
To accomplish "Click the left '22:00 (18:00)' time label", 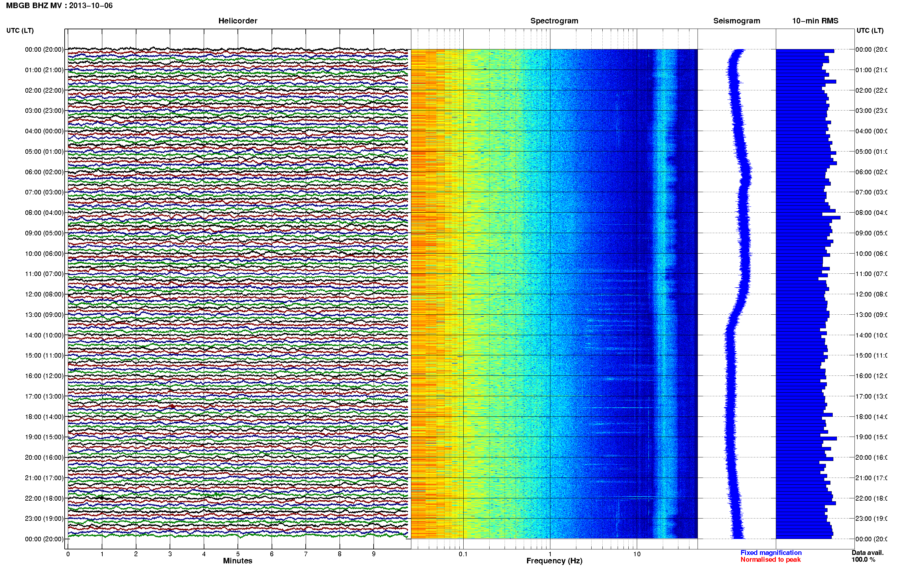I will click(x=44, y=498).
